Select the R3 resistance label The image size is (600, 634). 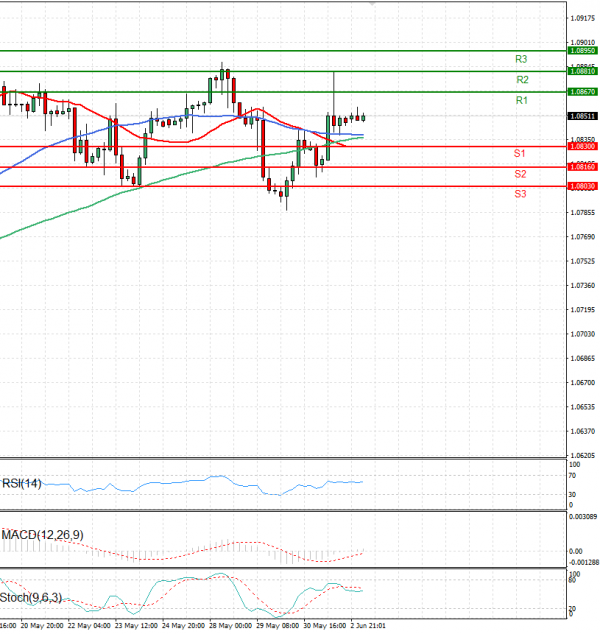tap(521, 60)
